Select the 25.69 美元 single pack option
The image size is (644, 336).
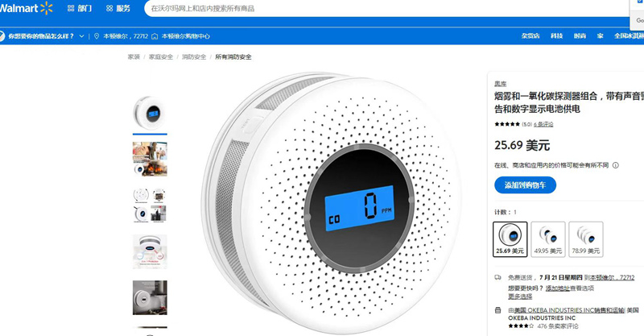click(x=510, y=239)
